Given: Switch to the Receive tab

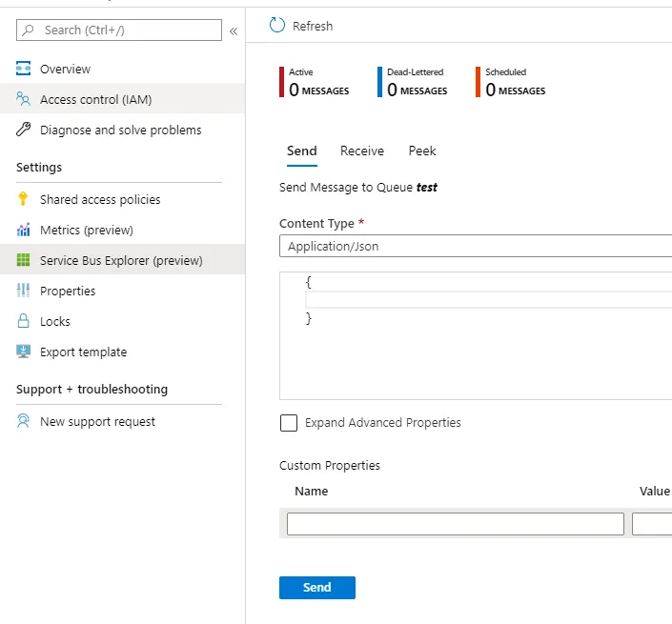Looking at the screenshot, I should tap(362, 151).
